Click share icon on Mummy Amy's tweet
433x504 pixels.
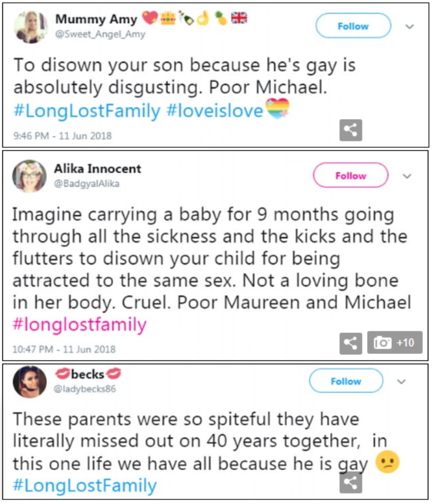(x=350, y=130)
